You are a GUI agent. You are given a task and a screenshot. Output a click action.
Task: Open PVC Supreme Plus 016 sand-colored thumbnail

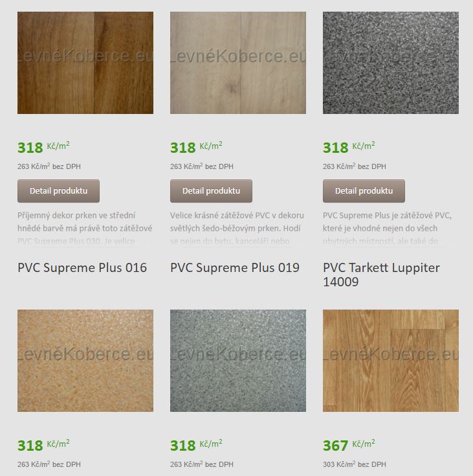click(x=85, y=361)
